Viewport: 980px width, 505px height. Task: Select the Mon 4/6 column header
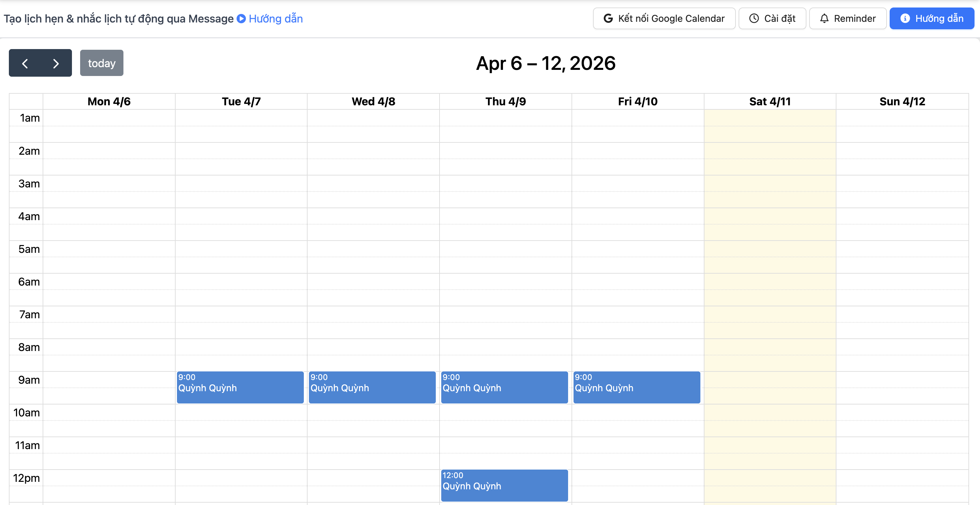point(109,102)
